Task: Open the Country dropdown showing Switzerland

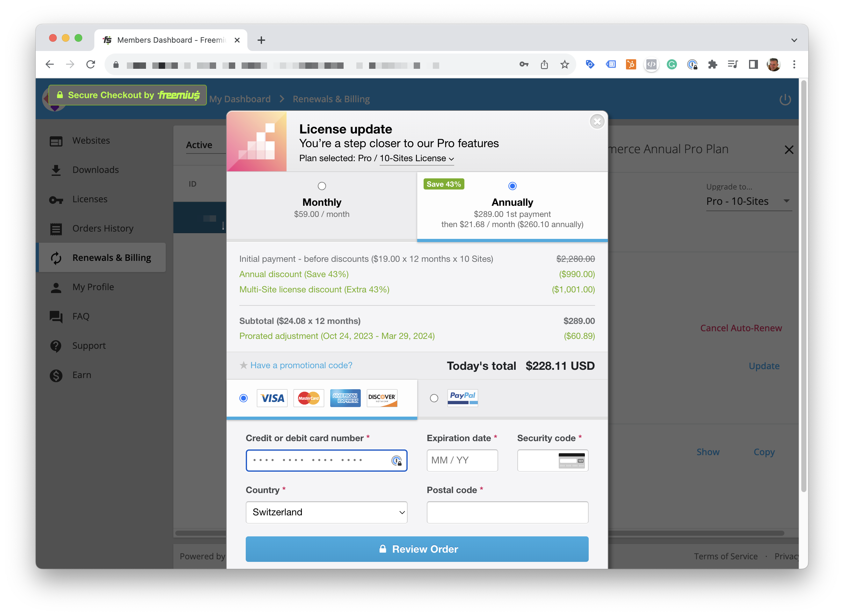Action: 326,512
